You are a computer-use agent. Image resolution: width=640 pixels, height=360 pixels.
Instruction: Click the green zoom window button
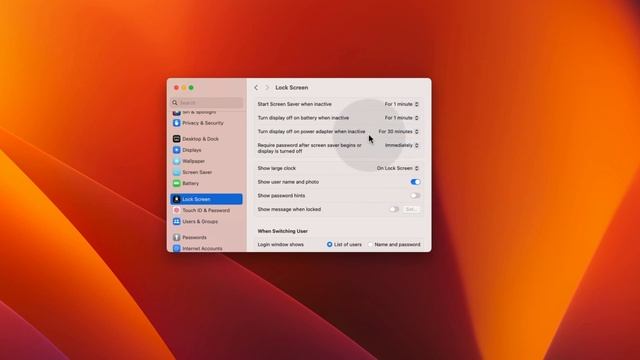(191, 87)
